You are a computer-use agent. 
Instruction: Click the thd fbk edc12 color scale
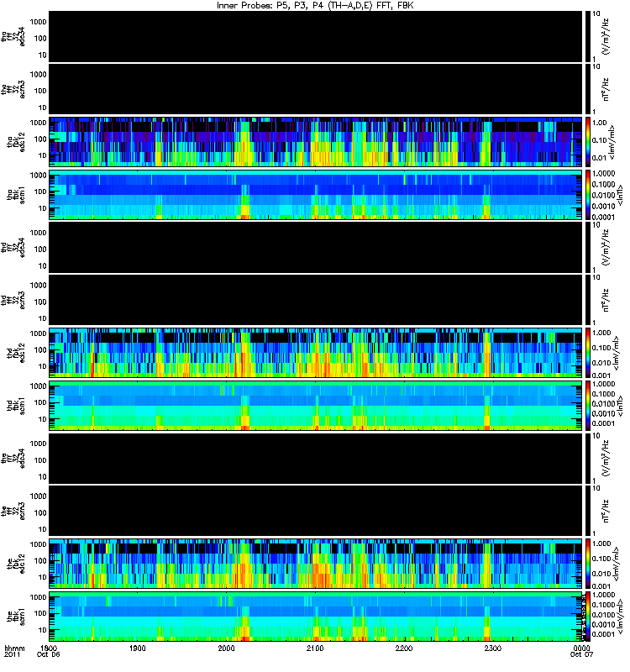click(x=587, y=353)
